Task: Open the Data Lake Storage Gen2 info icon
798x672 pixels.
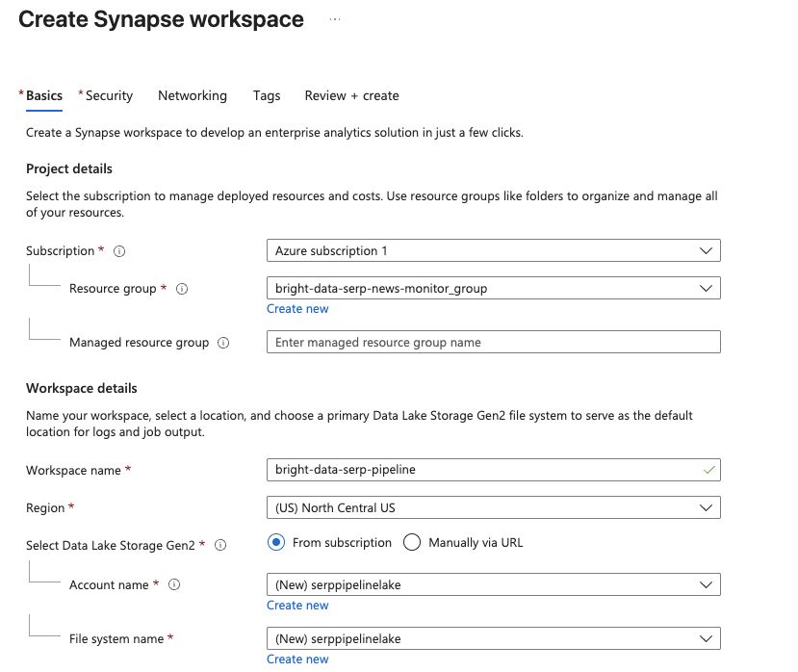Action: [220, 545]
